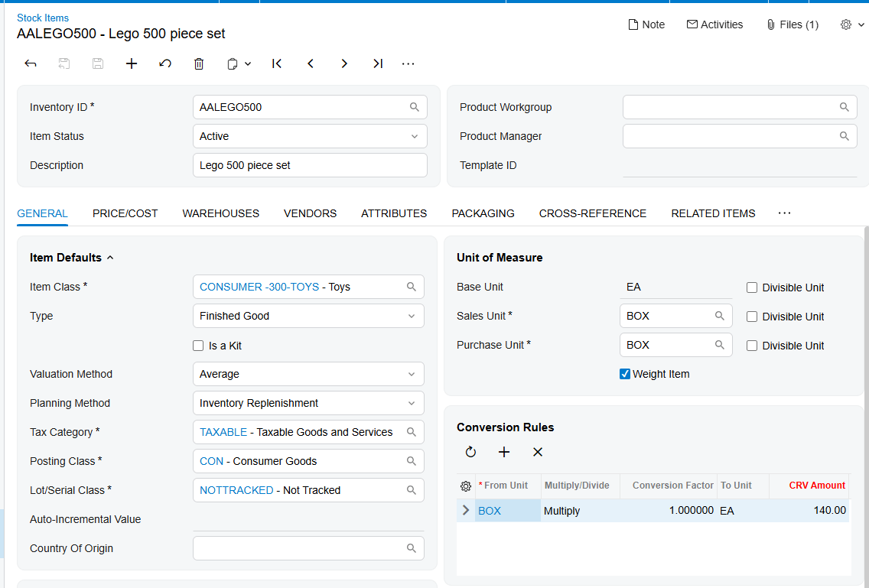The image size is (869, 588).
Task: Switch to the CROSS-REFERENCE tab
Action: point(593,213)
